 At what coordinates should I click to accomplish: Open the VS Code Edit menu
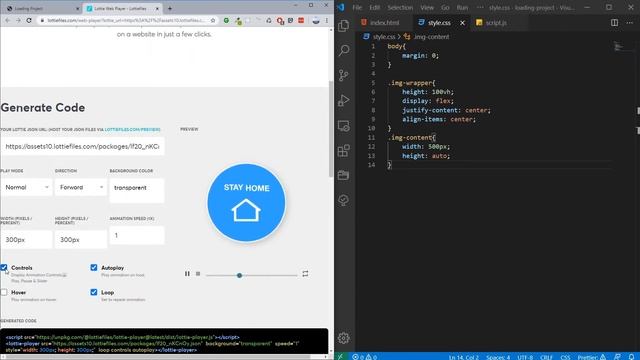coord(374,7)
